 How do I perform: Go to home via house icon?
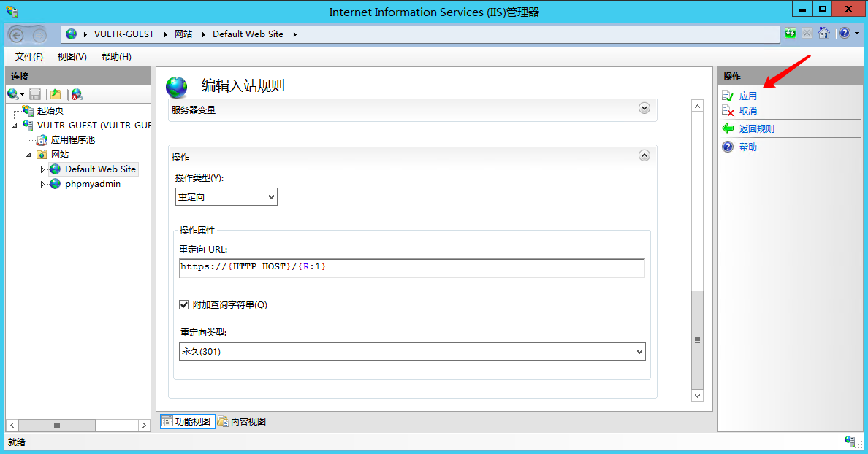(x=823, y=33)
